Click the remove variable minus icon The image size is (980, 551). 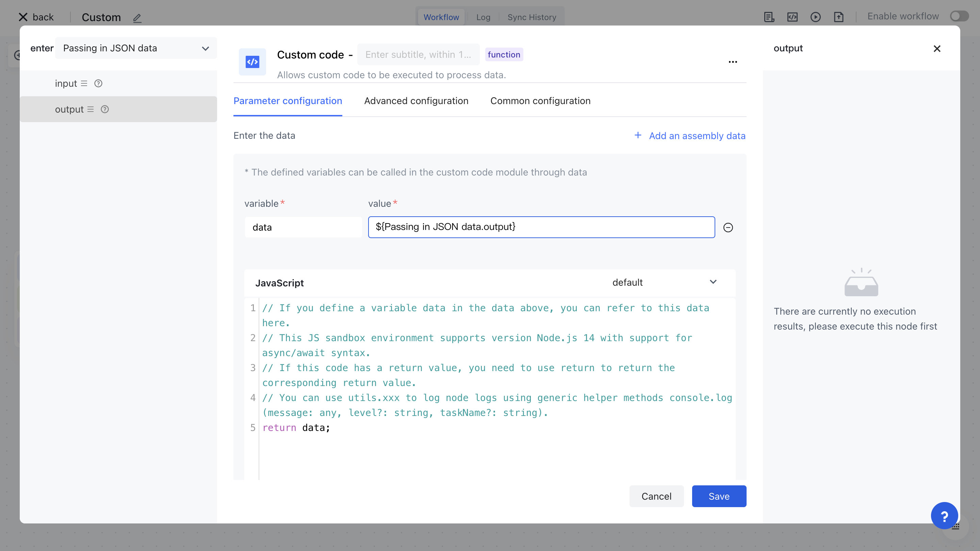[728, 228]
